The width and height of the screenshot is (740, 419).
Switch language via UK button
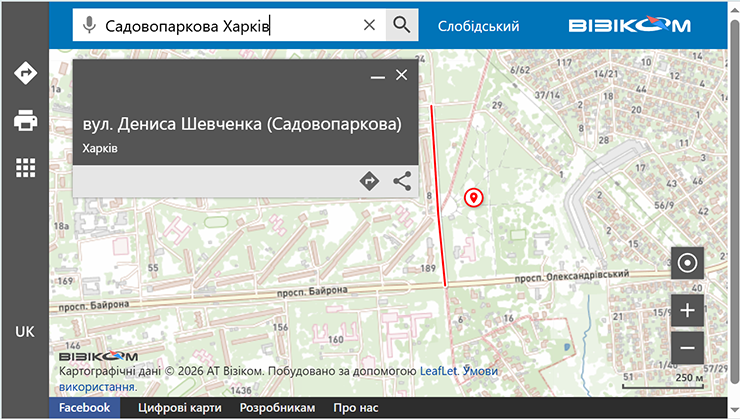click(25, 332)
